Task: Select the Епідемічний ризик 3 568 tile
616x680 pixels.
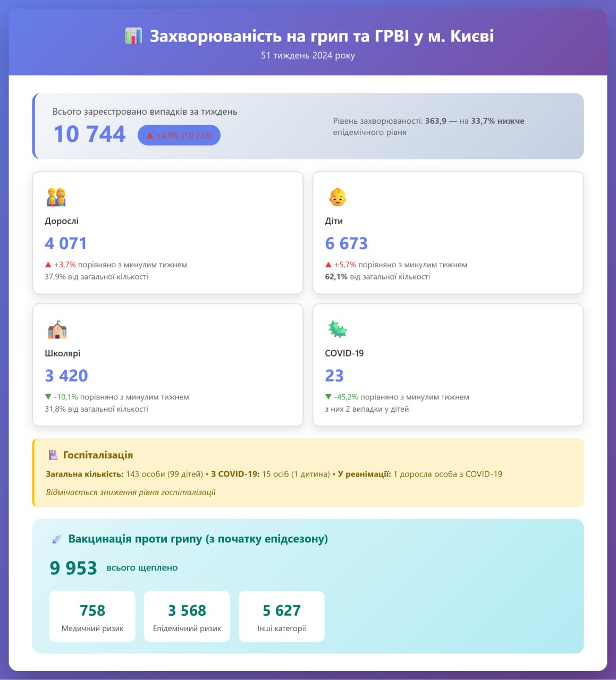Action: pos(187,616)
